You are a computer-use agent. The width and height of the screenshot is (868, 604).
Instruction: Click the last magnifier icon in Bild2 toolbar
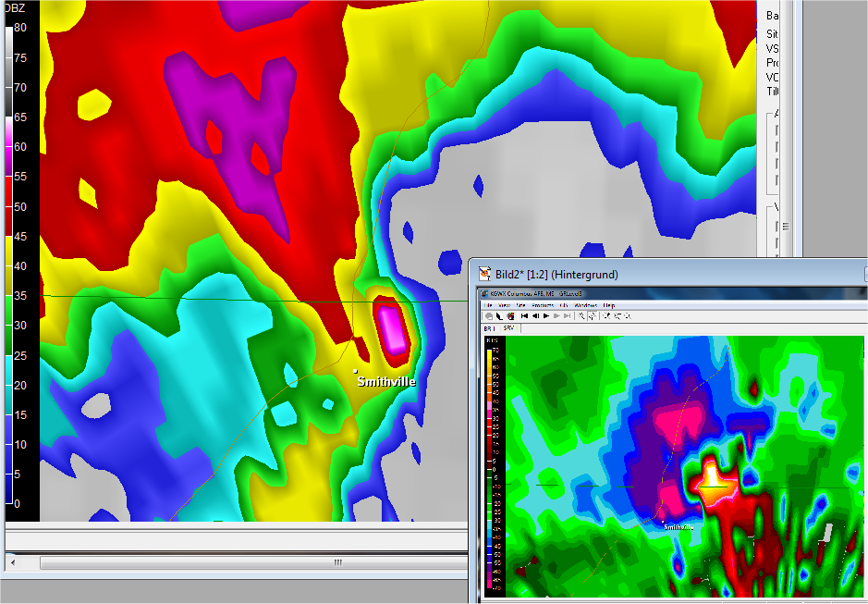point(628,315)
